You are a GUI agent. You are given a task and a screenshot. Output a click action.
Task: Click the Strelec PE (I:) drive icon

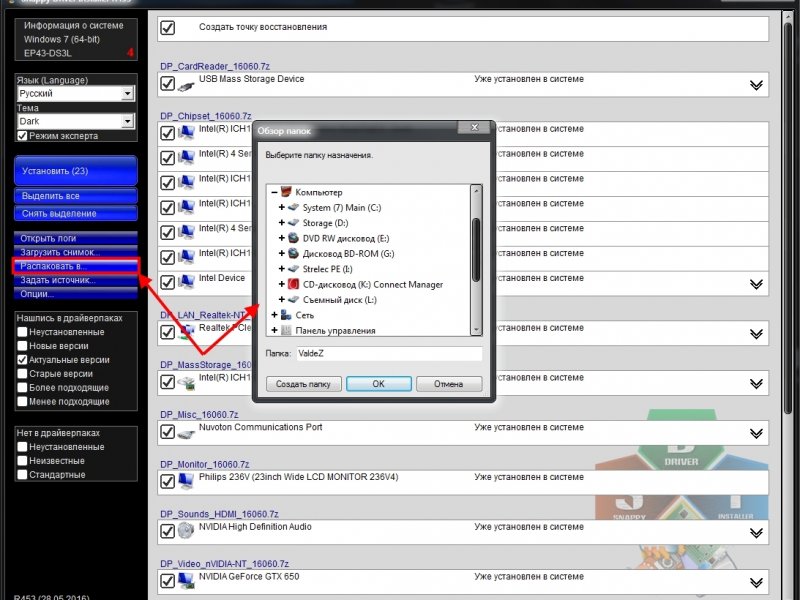(x=293, y=269)
